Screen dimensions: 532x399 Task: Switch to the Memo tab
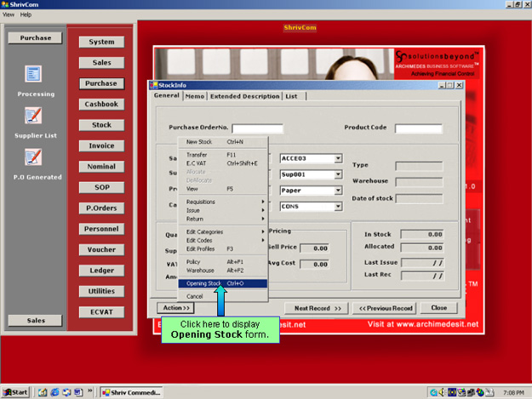194,96
